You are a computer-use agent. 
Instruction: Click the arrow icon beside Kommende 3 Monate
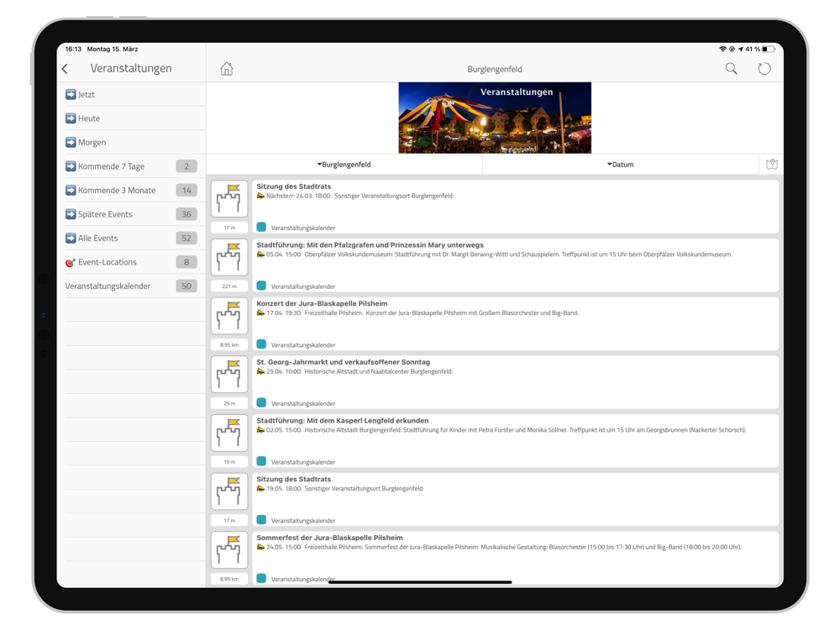point(71,190)
